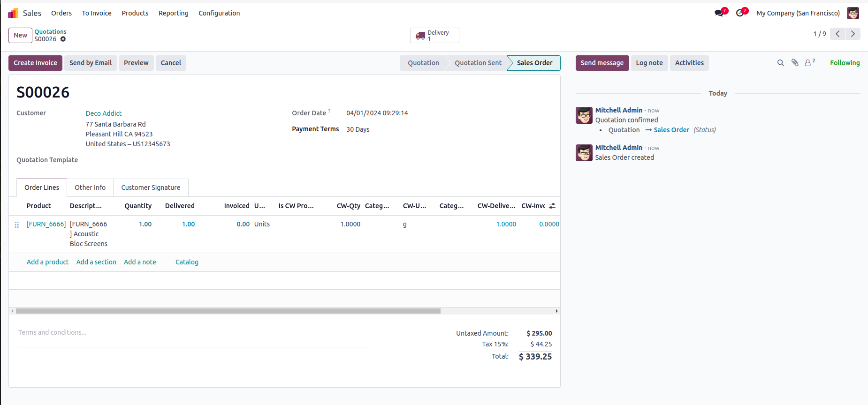Click the Preview button

pos(136,63)
